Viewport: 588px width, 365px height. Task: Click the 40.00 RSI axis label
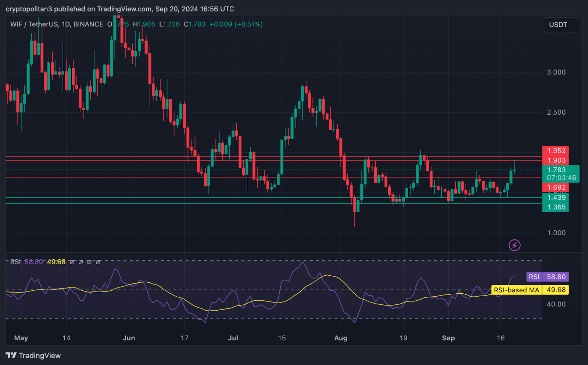(x=556, y=304)
